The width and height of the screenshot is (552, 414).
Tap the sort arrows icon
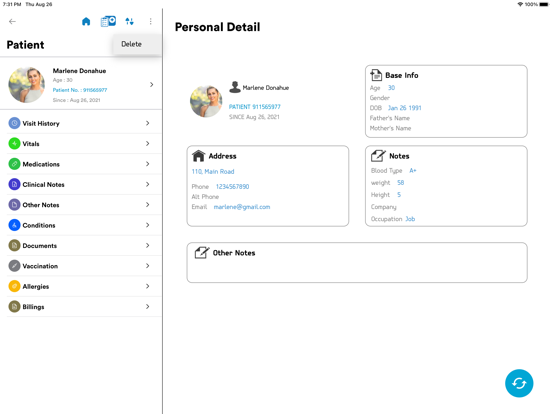pyautogui.click(x=130, y=21)
